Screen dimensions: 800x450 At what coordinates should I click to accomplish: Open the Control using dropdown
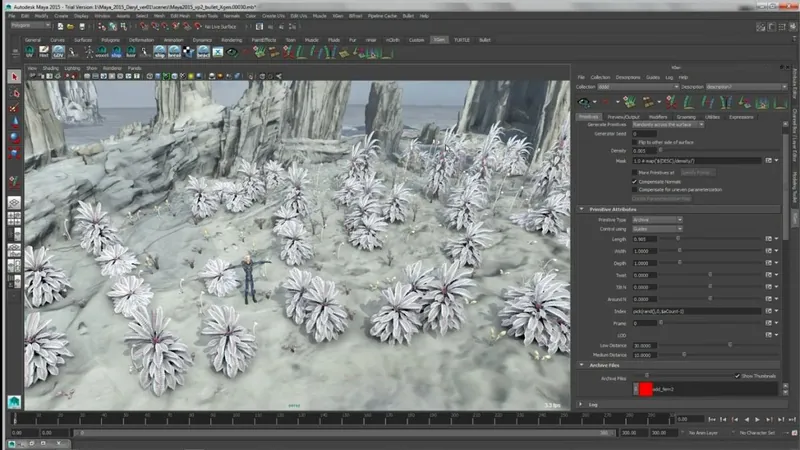pos(657,229)
